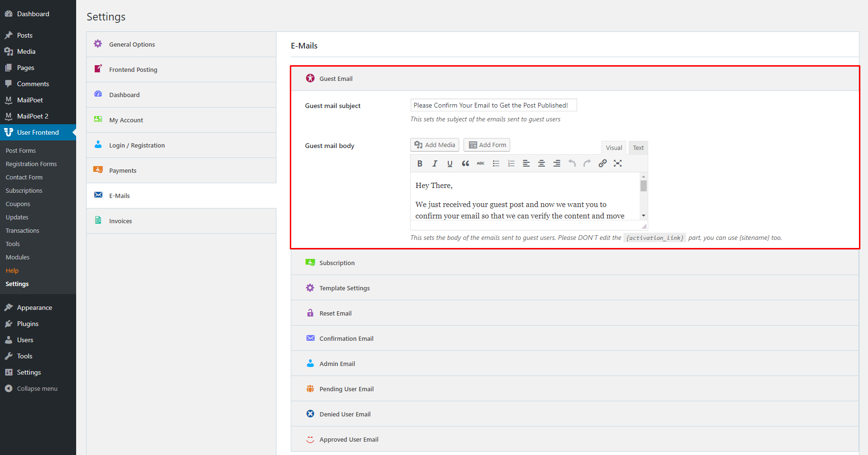Insert a link using the chain icon
868x455 pixels.
pyautogui.click(x=602, y=163)
